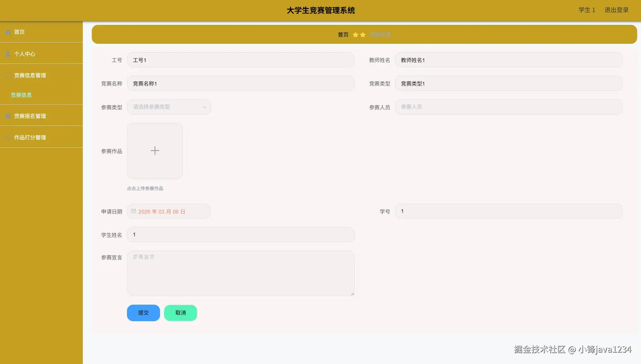
Task: Click the 大学生竞赛管理系统 title text
Action: [x=321, y=10]
